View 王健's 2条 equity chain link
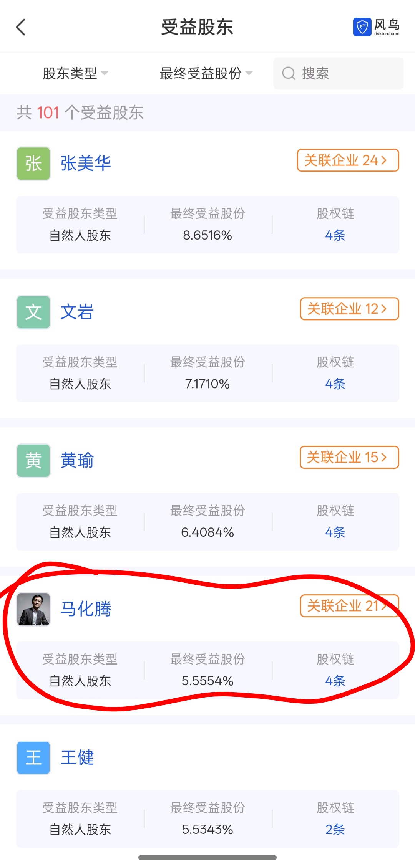The image size is (415, 868). click(x=335, y=830)
